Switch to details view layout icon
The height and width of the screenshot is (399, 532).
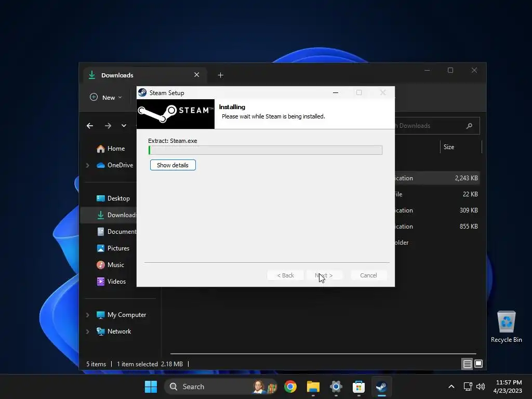pos(467,364)
